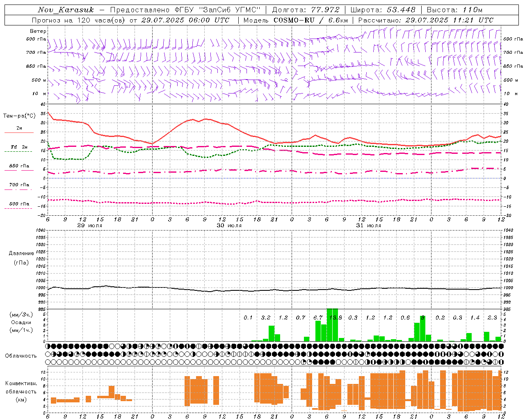Click the date label 31 июля
Screen dimensions: 525x420
click(368, 226)
